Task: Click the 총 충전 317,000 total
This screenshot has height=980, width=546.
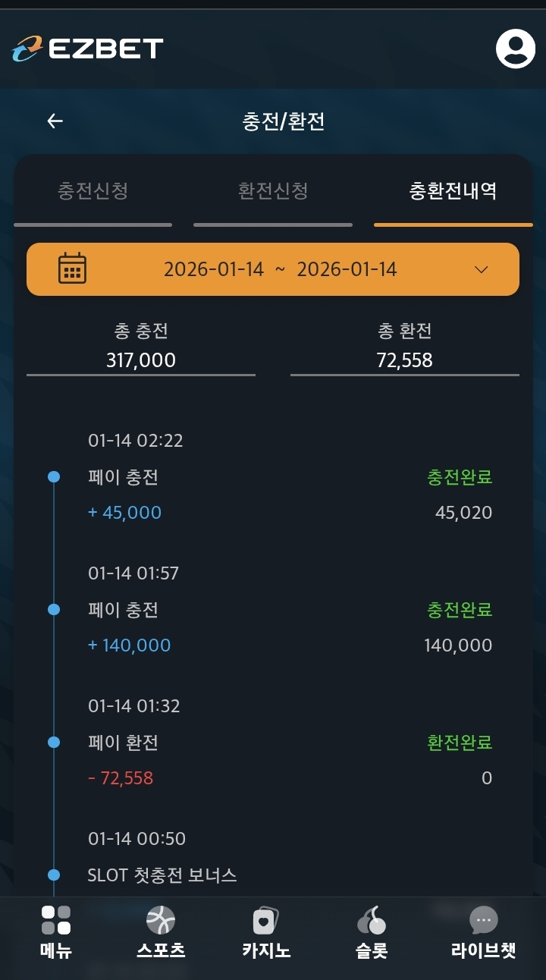Action: (x=141, y=360)
